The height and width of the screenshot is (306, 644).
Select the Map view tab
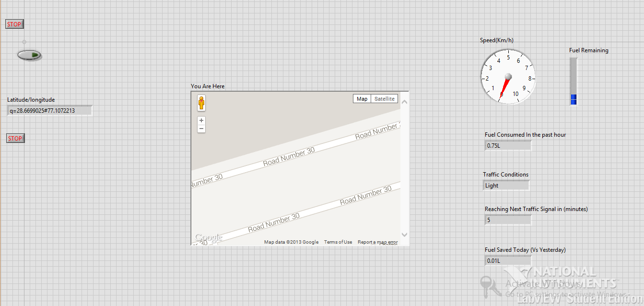(x=362, y=98)
